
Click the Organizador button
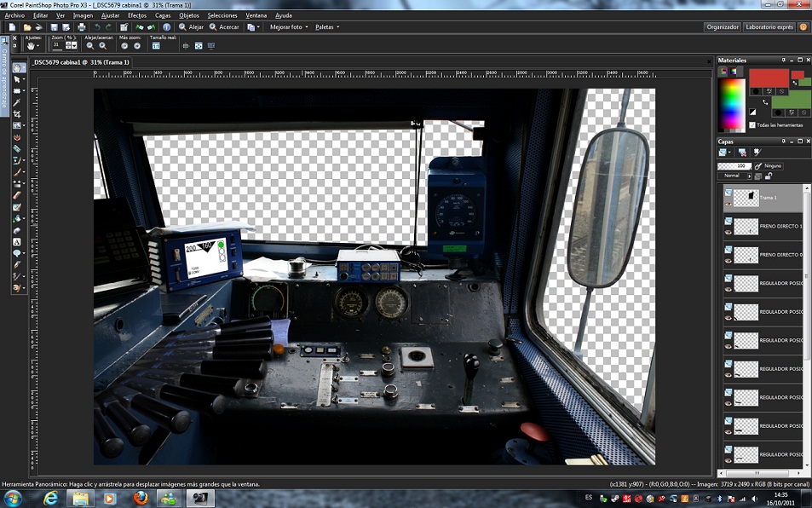point(723,27)
